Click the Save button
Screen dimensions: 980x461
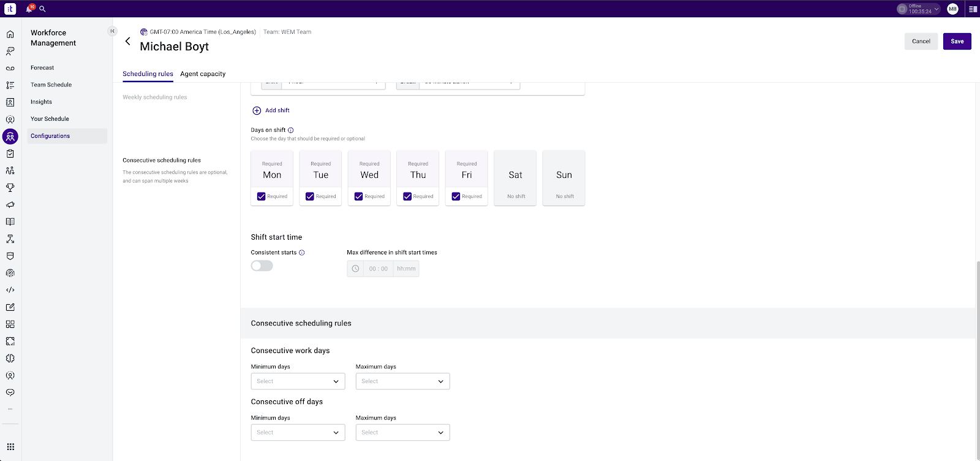click(957, 41)
